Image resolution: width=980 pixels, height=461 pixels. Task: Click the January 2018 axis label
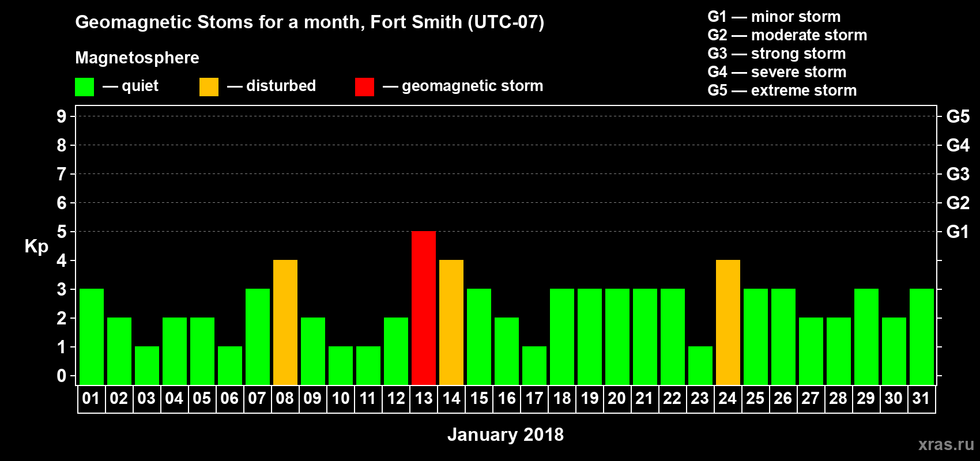tap(506, 434)
